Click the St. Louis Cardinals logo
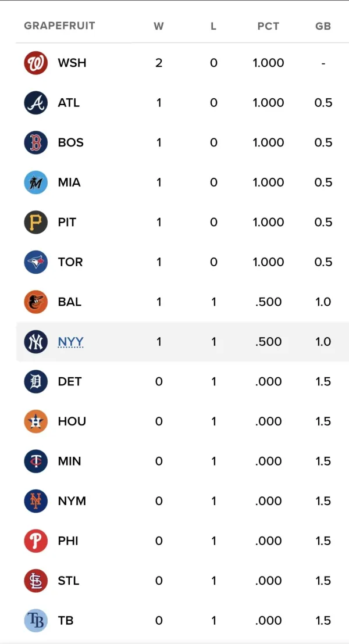Image resolution: width=349 pixels, height=644 pixels. (x=35, y=581)
